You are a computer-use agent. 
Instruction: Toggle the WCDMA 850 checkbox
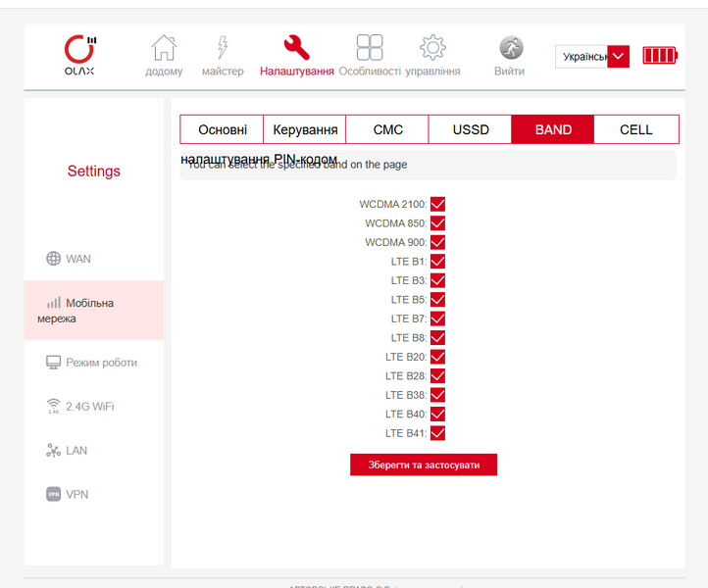click(437, 222)
